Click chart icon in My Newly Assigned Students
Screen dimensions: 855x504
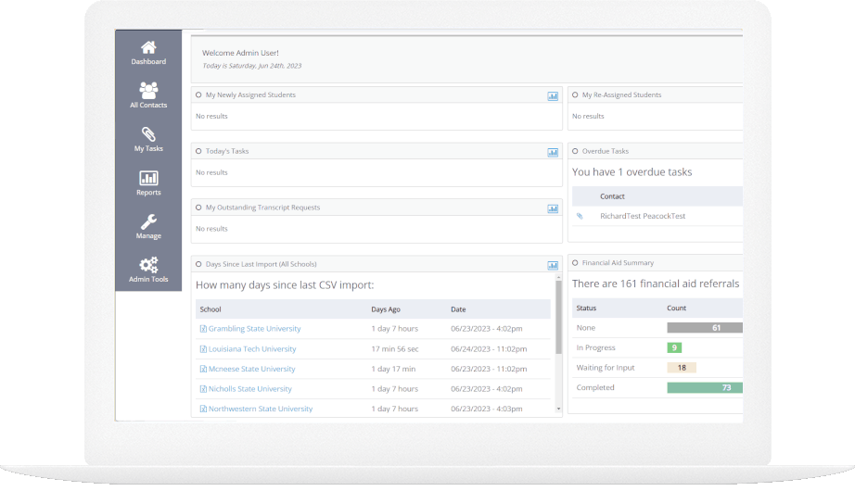(553, 95)
